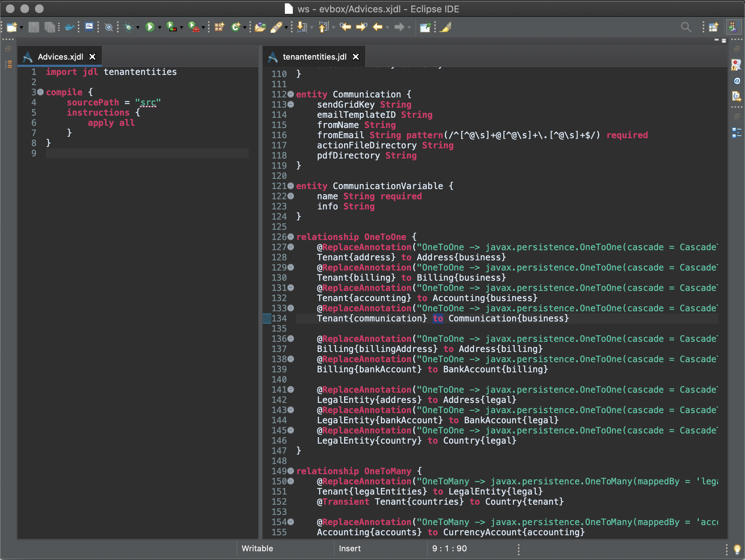The width and height of the screenshot is (745, 560).
Task: Click empty line 9 in Advices editor
Action: pyautogui.click(x=146, y=153)
